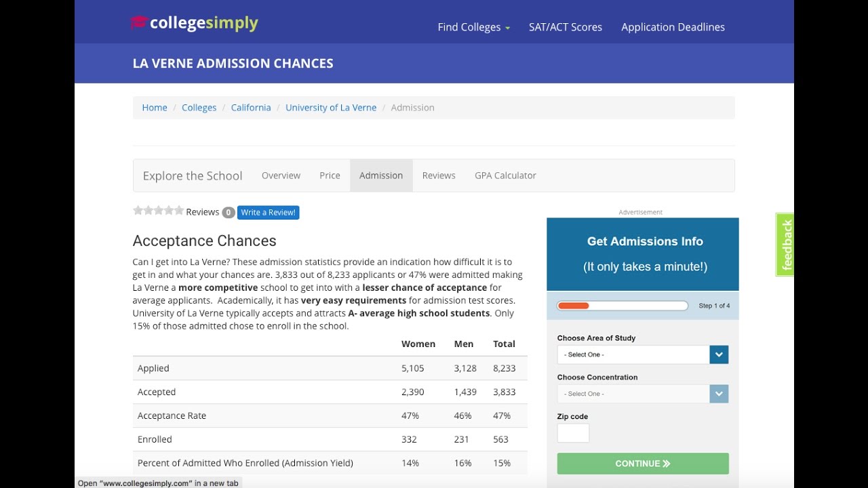Viewport: 868px width, 488px height.
Task: Expand the Choose Concentration dropdown
Action: [643, 394]
